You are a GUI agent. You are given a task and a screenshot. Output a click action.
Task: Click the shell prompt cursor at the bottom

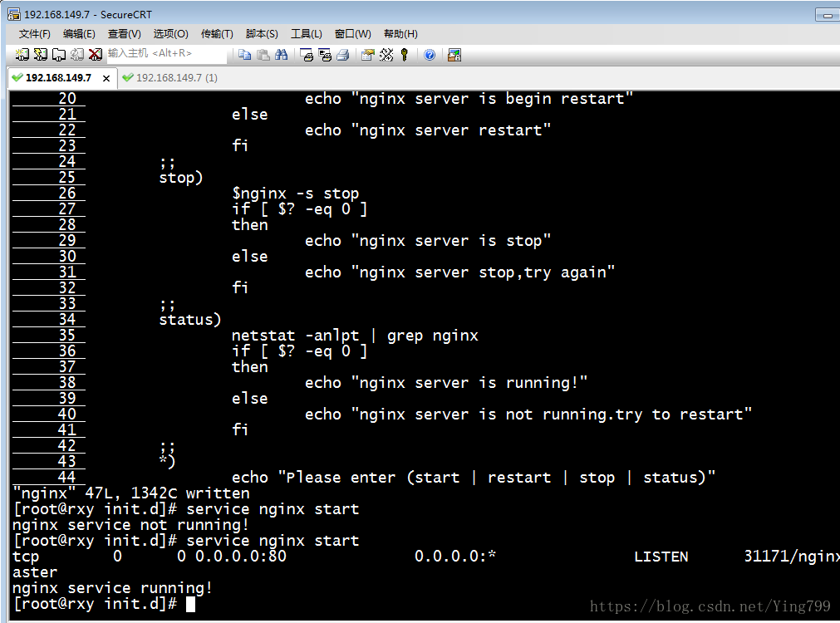tap(191, 604)
